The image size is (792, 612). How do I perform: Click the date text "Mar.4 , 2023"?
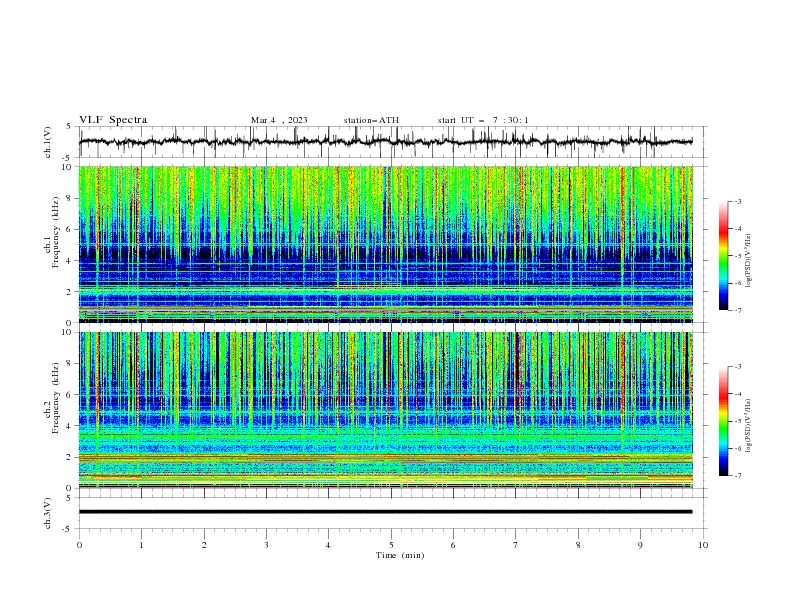pyautogui.click(x=279, y=120)
